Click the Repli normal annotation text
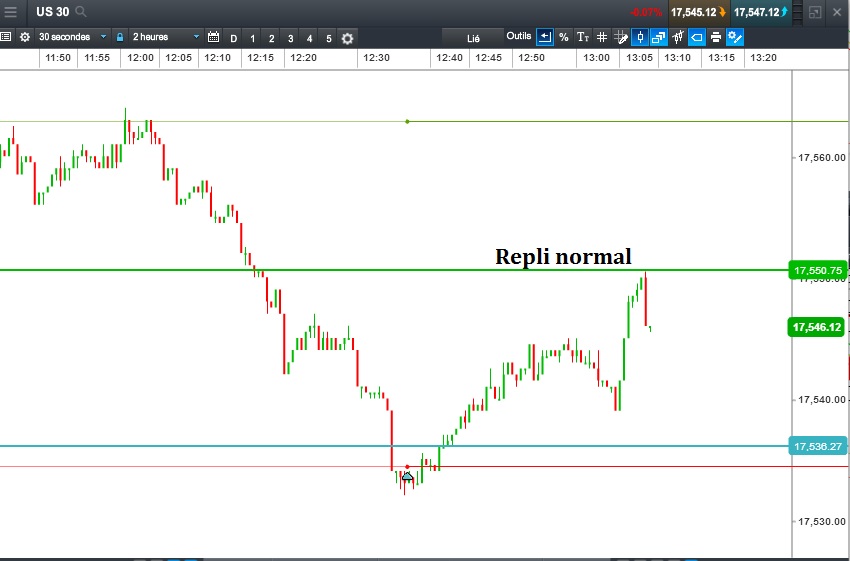Screen dimensions: 850x561 (x=563, y=256)
